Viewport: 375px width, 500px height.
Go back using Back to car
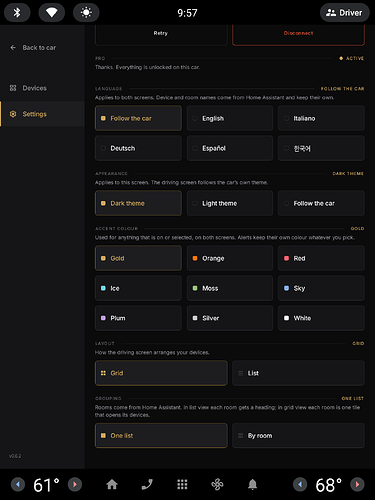tap(33, 48)
